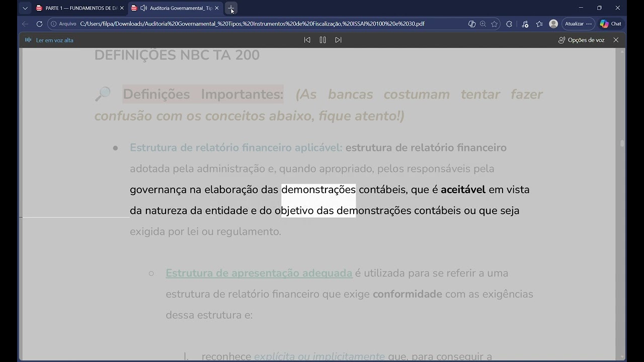Go back to previous page

tap(25, 24)
